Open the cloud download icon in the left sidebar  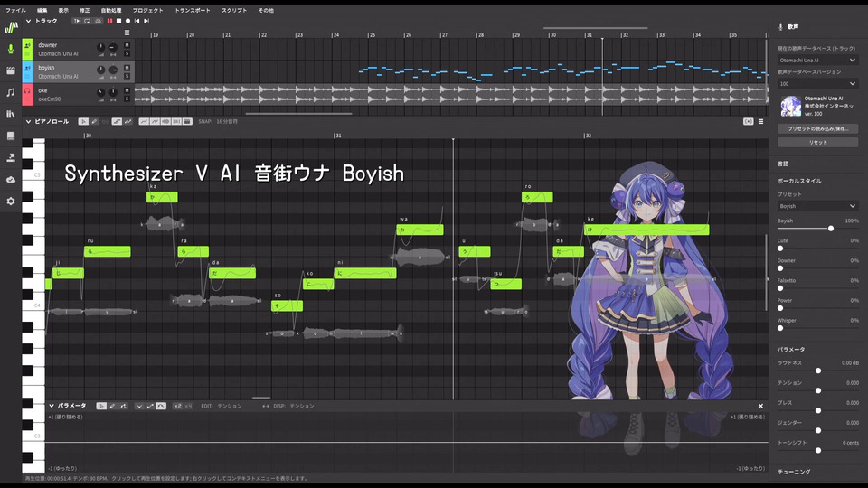pos(11,179)
